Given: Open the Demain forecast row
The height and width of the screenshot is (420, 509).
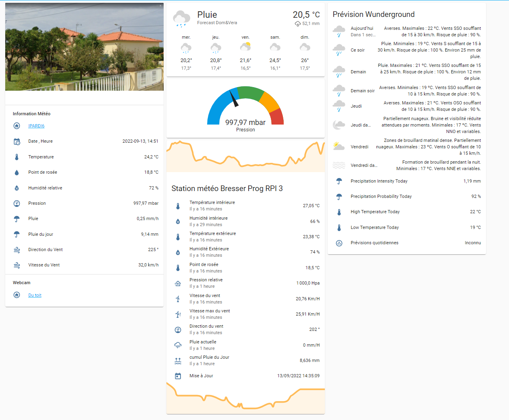Looking at the screenshot, I should [x=406, y=72].
